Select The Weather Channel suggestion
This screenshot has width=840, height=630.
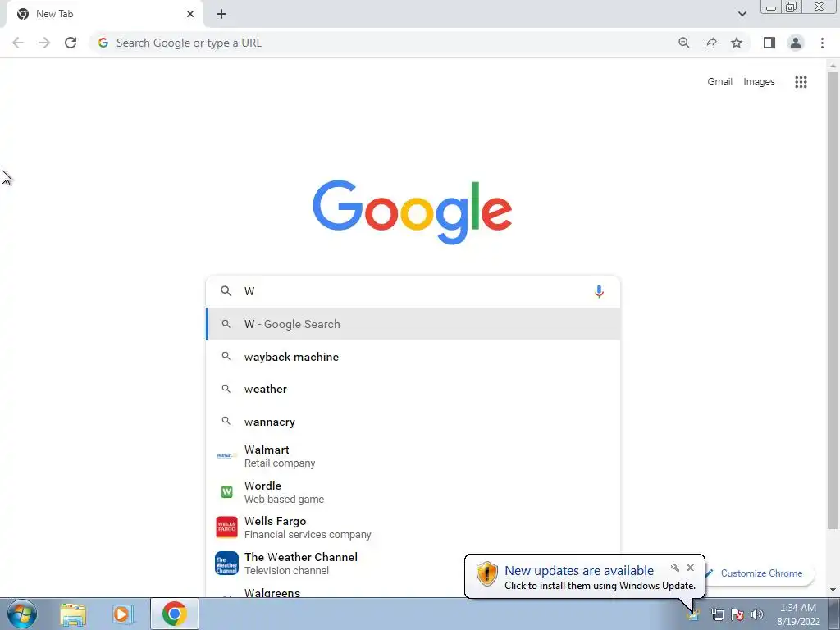point(413,563)
